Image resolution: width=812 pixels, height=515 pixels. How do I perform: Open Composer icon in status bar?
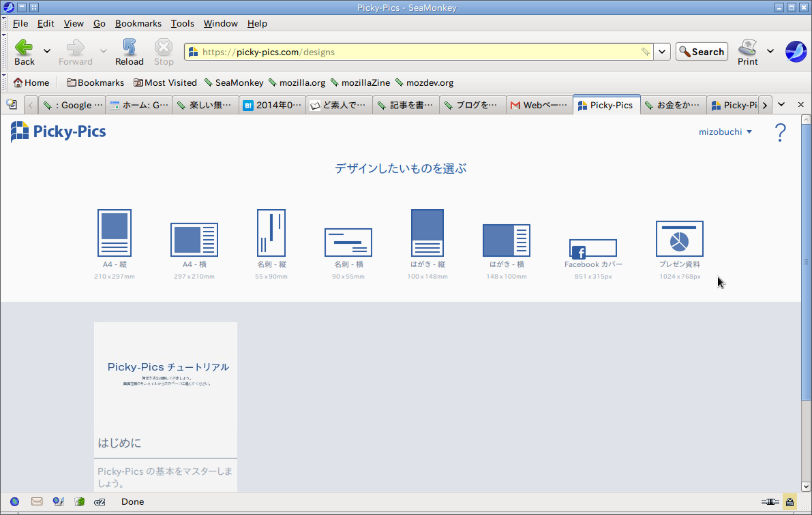59,501
